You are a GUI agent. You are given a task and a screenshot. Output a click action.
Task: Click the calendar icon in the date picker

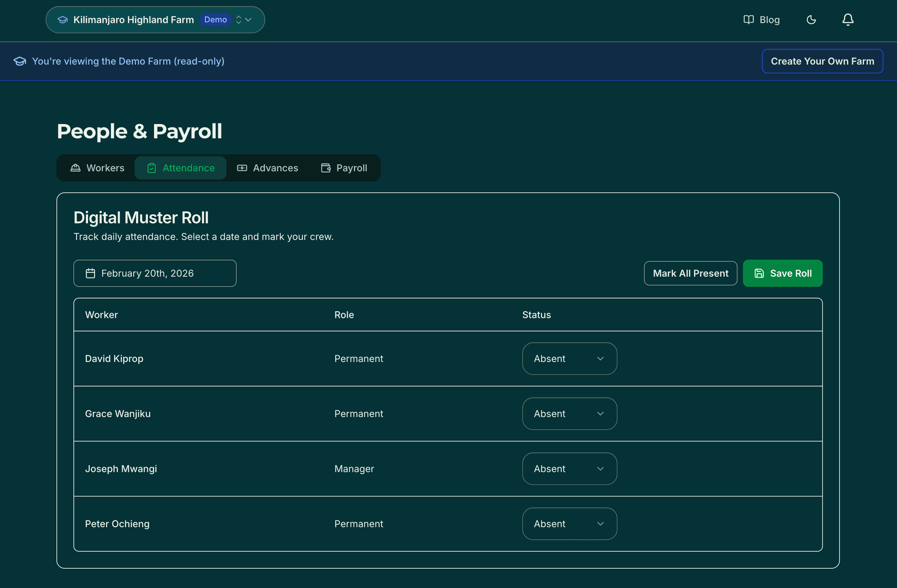[x=90, y=273]
